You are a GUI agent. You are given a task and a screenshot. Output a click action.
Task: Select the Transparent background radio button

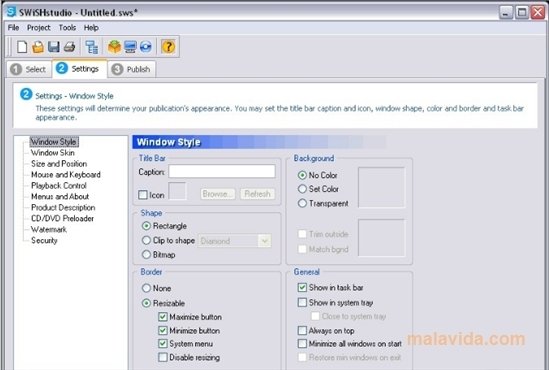pyautogui.click(x=302, y=203)
